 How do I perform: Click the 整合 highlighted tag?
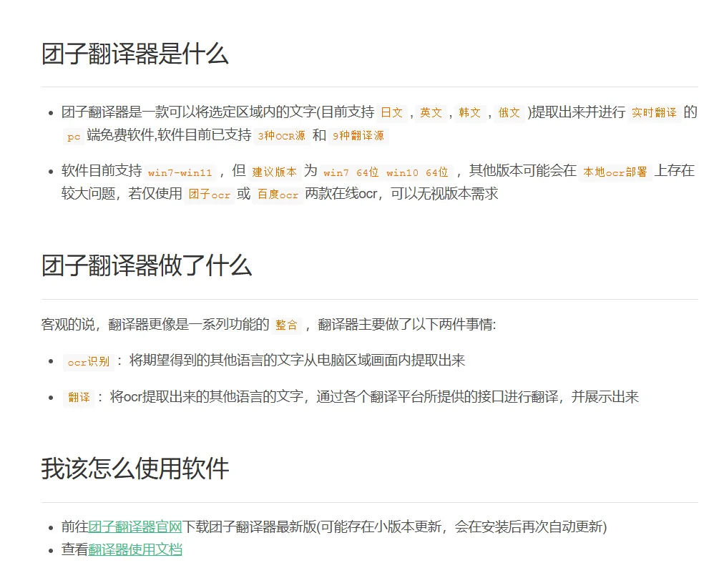pyautogui.click(x=286, y=325)
